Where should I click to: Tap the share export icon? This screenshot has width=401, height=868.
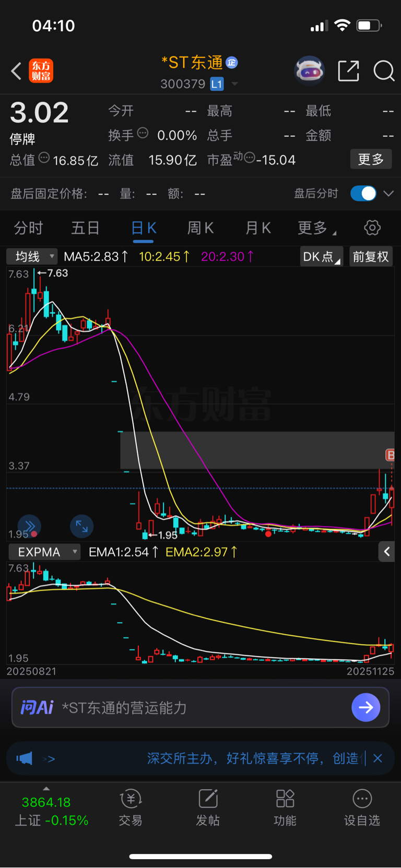[348, 71]
